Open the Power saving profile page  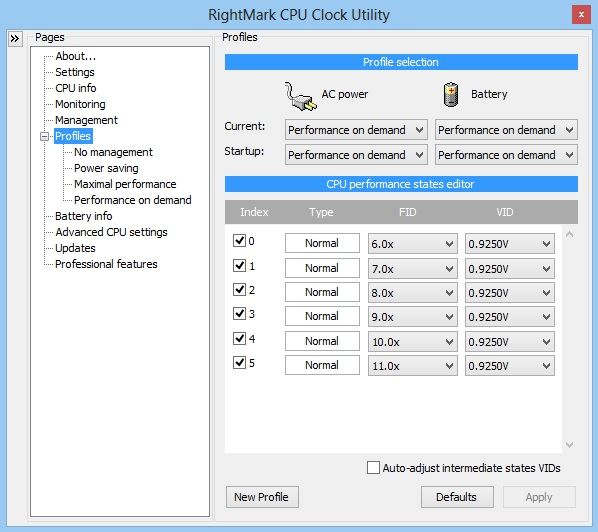coord(106,168)
